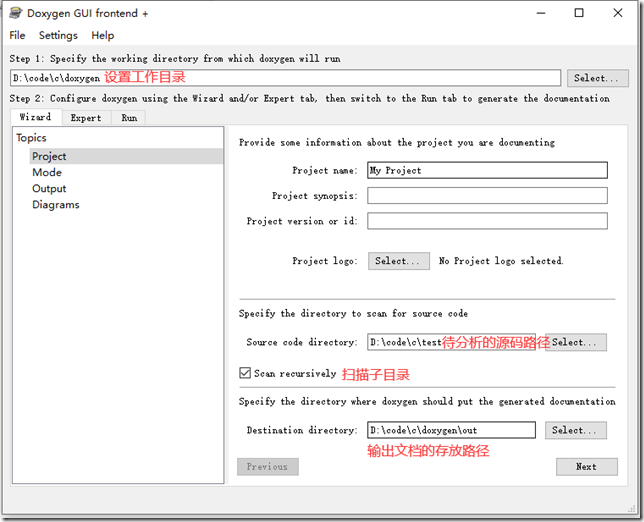The image size is (644, 522).
Task: Close the Doxygen GUI frontend window
Action: pyautogui.click(x=618, y=13)
